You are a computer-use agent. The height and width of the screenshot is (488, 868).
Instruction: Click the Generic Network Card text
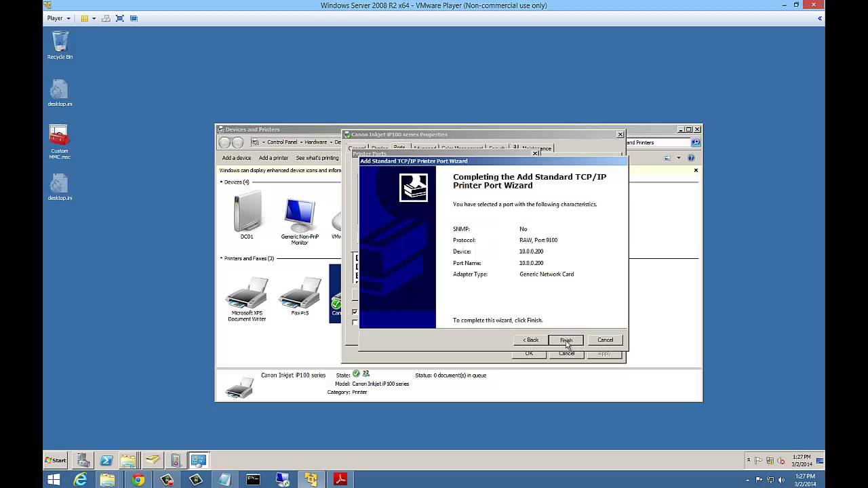point(547,274)
